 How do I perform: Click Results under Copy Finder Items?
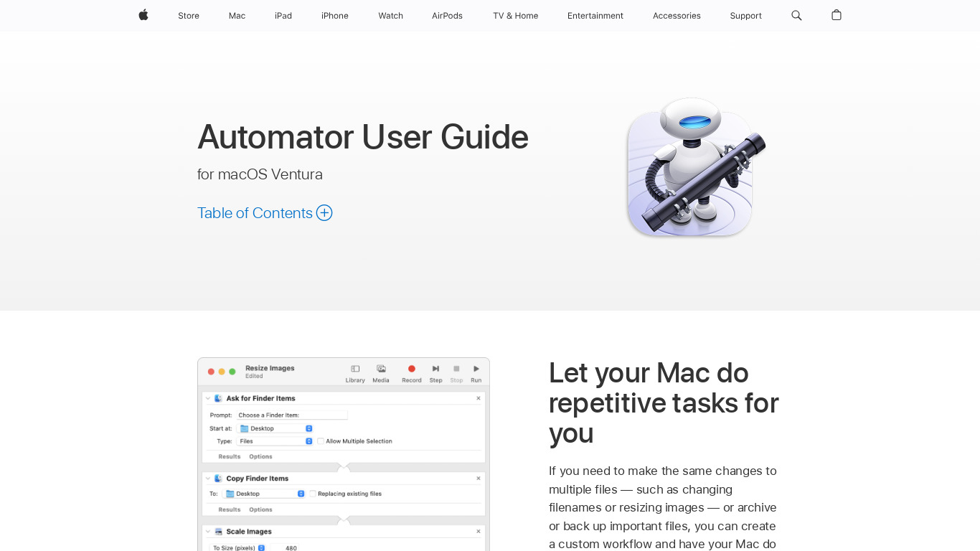coord(230,509)
